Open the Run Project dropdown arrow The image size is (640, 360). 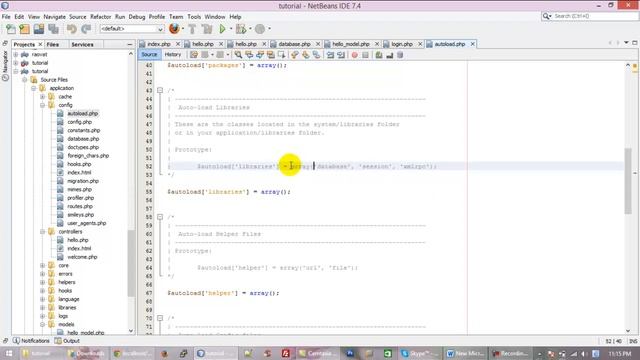pos(231,29)
